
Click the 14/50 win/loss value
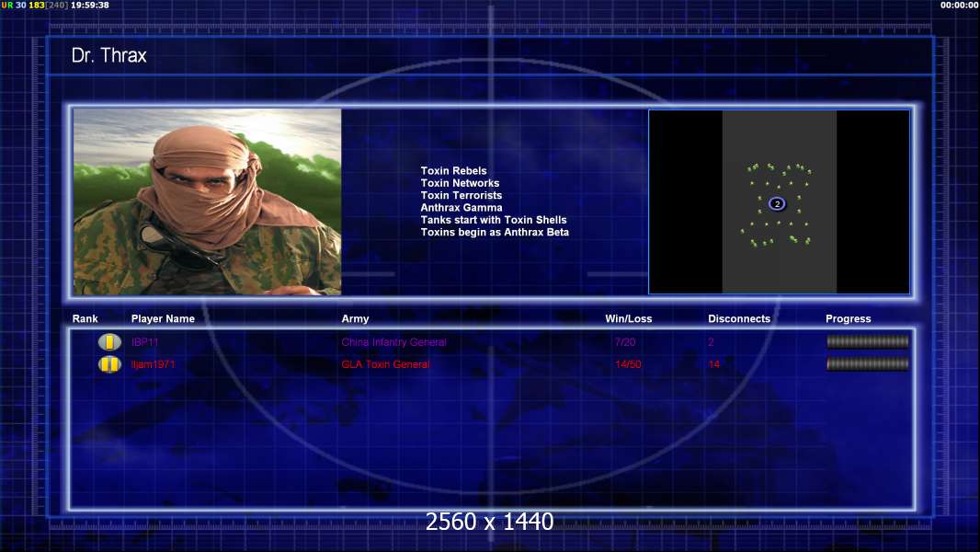(x=628, y=364)
